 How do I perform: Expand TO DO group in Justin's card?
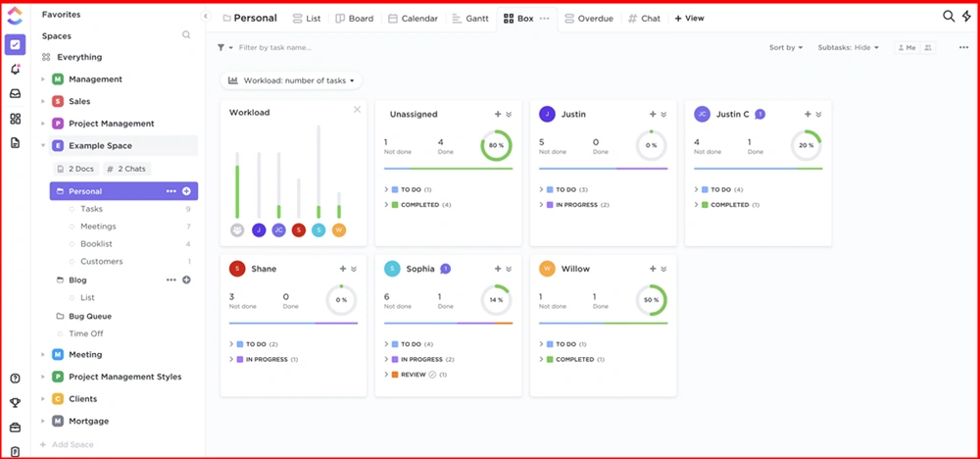coord(541,189)
